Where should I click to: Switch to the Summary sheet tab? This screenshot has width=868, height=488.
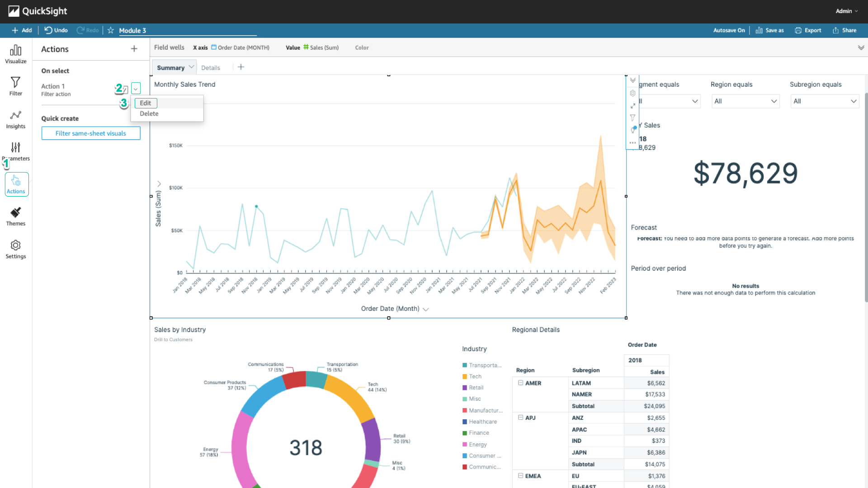(x=171, y=68)
